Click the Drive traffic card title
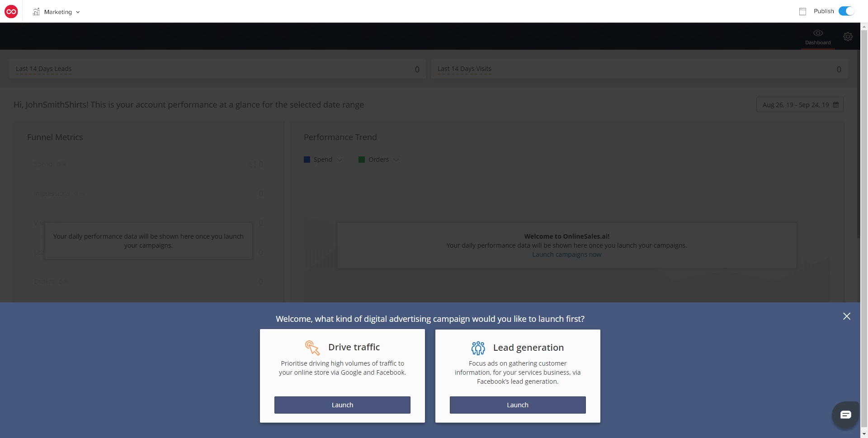Viewport: 868px width, 438px height. (354, 347)
